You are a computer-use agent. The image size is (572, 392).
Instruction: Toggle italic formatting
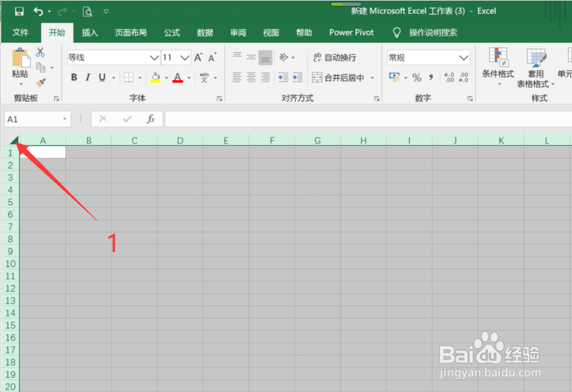click(88, 77)
